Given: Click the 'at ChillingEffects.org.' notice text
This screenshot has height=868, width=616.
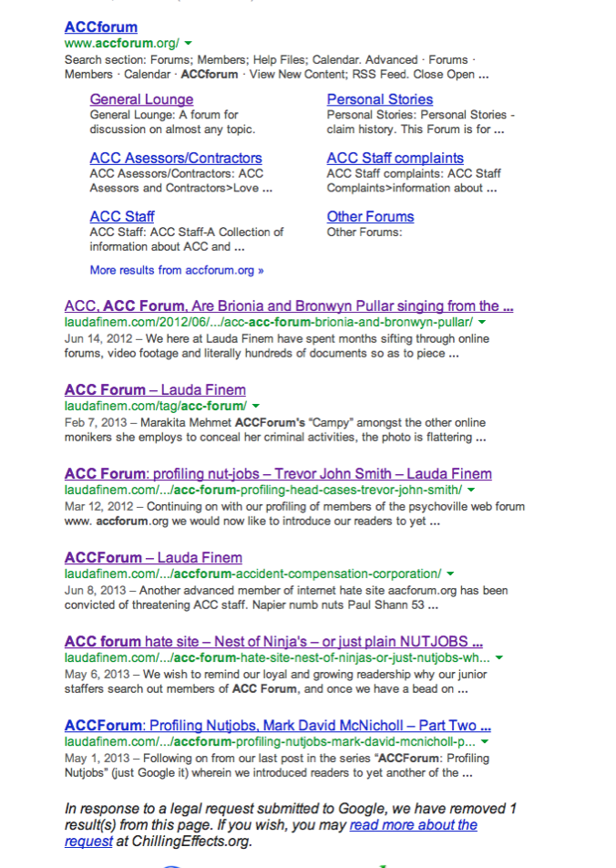Looking at the screenshot, I should coord(184,842).
